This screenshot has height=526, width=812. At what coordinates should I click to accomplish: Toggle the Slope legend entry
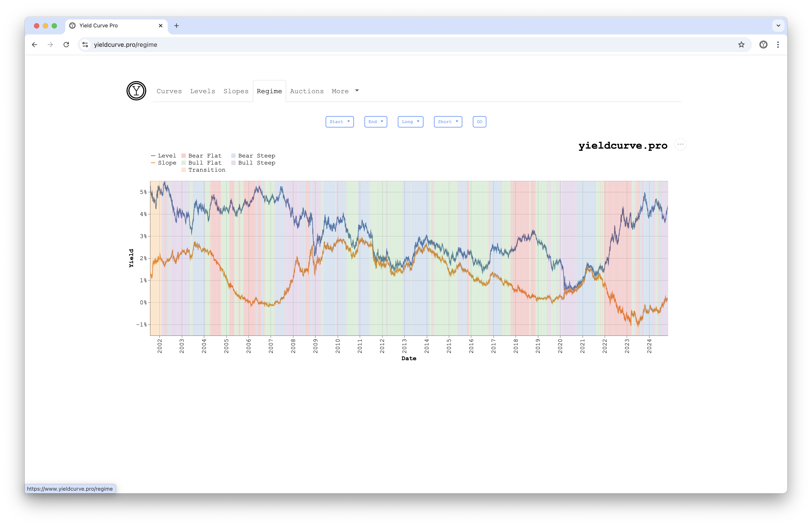[164, 163]
